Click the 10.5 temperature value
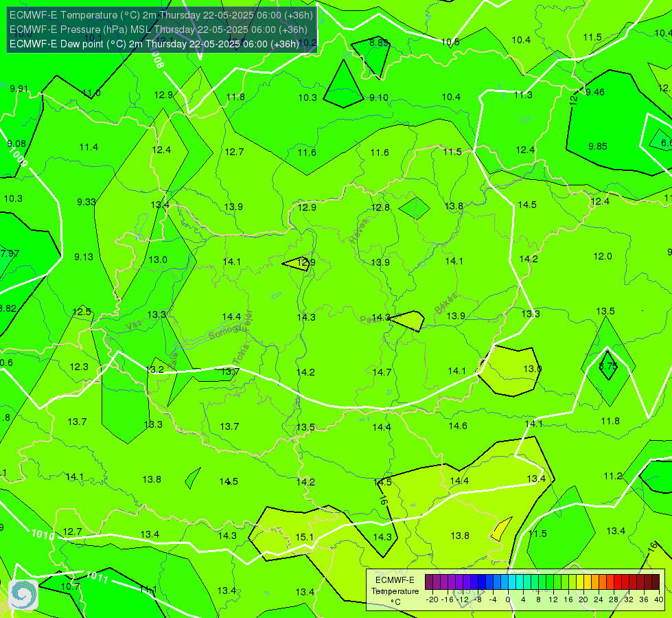Viewport: 672px width, 618px height. click(450, 42)
